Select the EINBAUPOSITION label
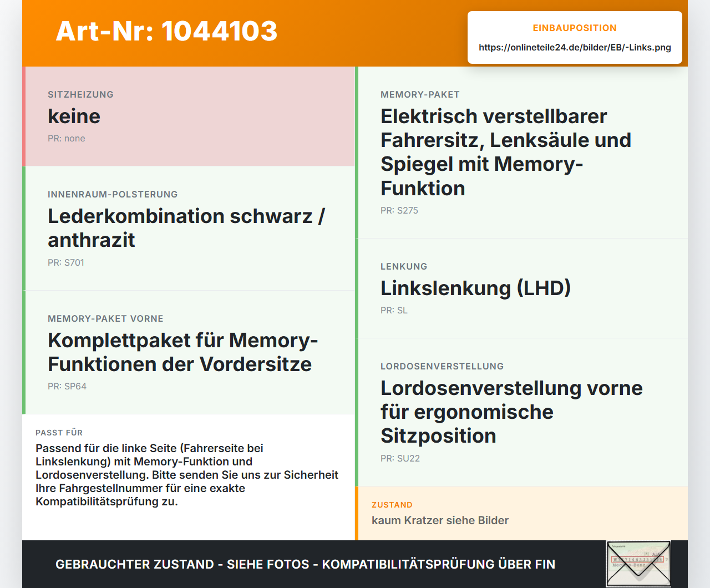Image resolution: width=710 pixels, height=588 pixels. click(575, 28)
